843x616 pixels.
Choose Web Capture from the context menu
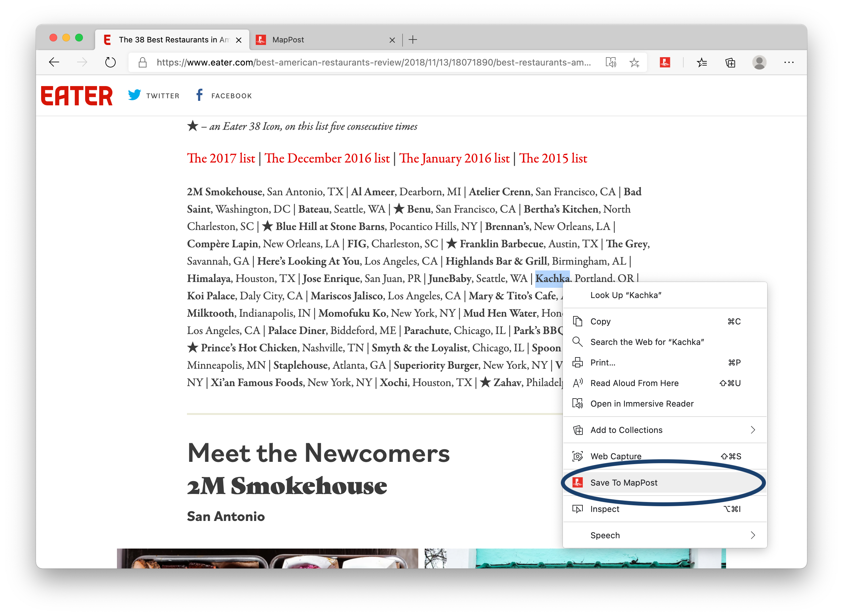(x=665, y=456)
